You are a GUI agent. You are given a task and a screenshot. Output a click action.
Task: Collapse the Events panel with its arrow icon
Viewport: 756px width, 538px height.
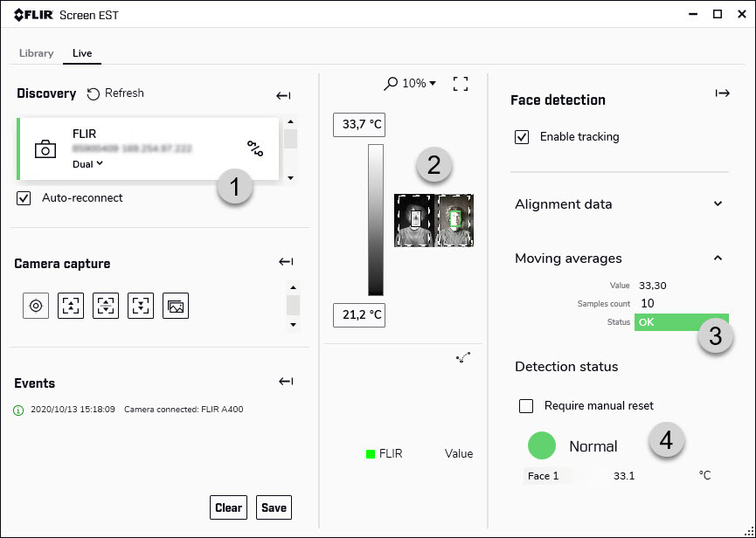pyautogui.click(x=283, y=382)
